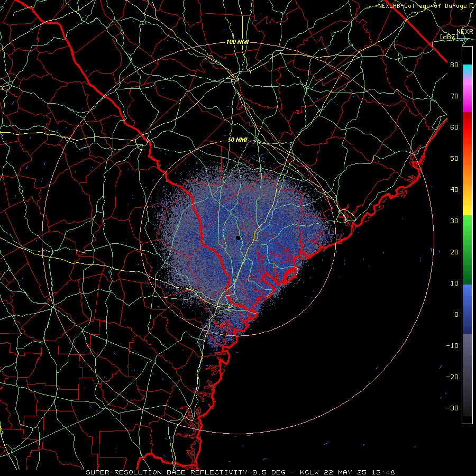Click the black radar site dot
The width and height of the screenshot is (476, 476).
coord(238,238)
